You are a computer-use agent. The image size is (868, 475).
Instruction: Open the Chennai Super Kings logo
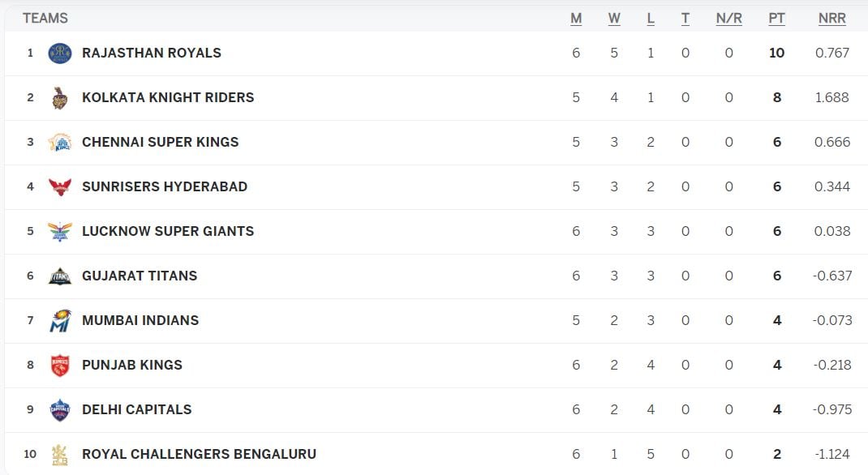pyautogui.click(x=60, y=142)
